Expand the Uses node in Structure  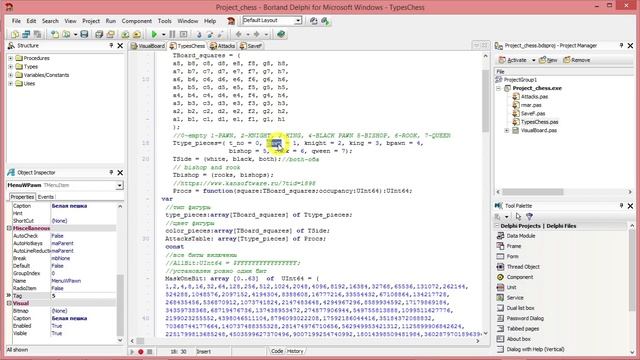11,84
